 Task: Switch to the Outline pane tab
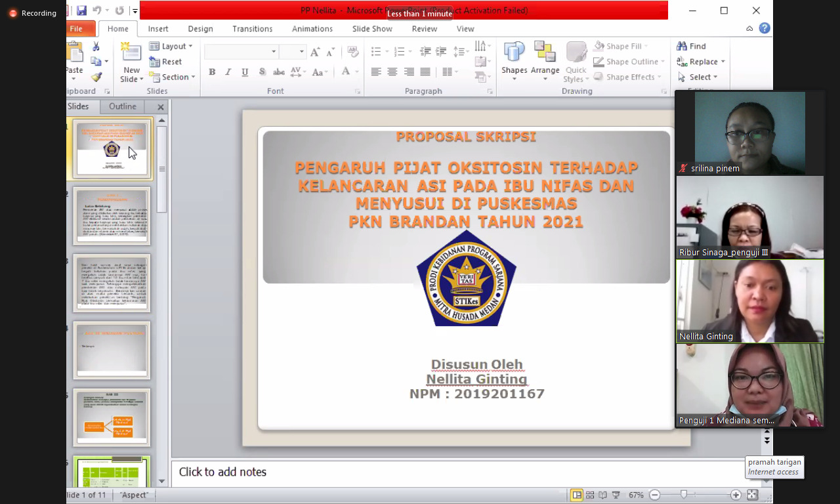point(123,106)
